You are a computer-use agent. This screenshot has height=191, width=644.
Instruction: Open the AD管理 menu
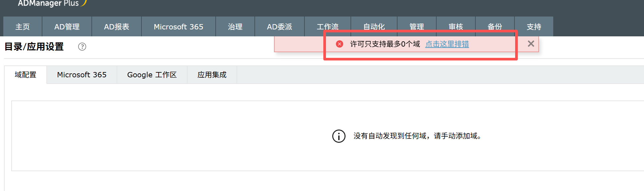[x=67, y=27]
